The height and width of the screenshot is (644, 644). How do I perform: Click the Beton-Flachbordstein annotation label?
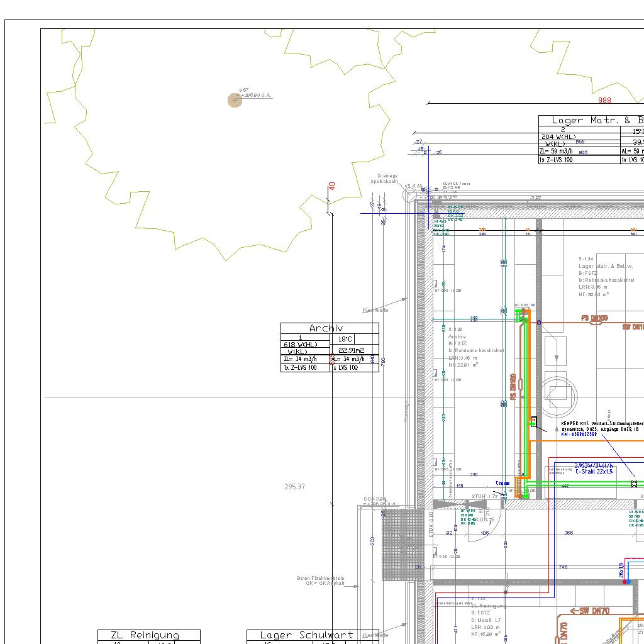coord(321,580)
